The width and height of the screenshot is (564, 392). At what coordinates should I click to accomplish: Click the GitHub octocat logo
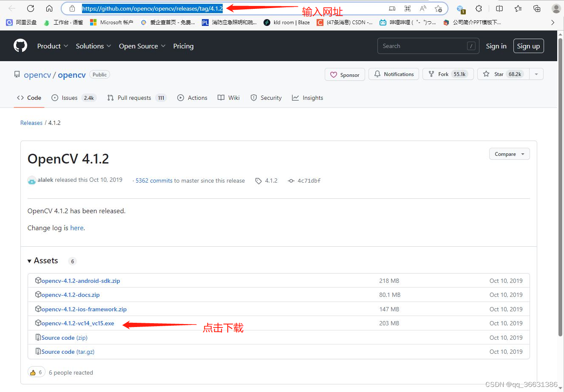(20, 46)
